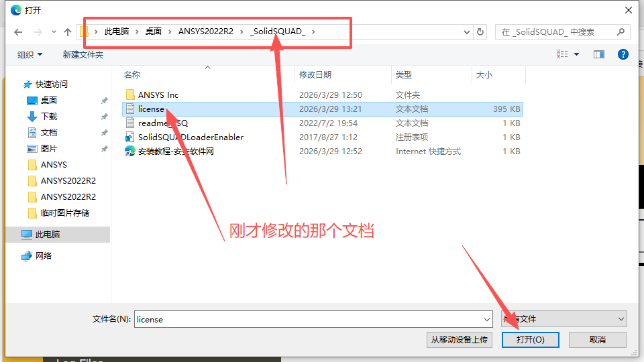Click the search magnifier icon
This screenshot has width=644, height=362.
(621, 32)
